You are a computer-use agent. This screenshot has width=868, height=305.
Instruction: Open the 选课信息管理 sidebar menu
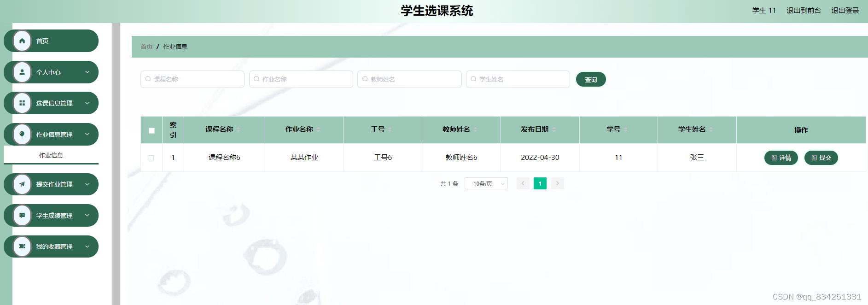[x=51, y=103]
